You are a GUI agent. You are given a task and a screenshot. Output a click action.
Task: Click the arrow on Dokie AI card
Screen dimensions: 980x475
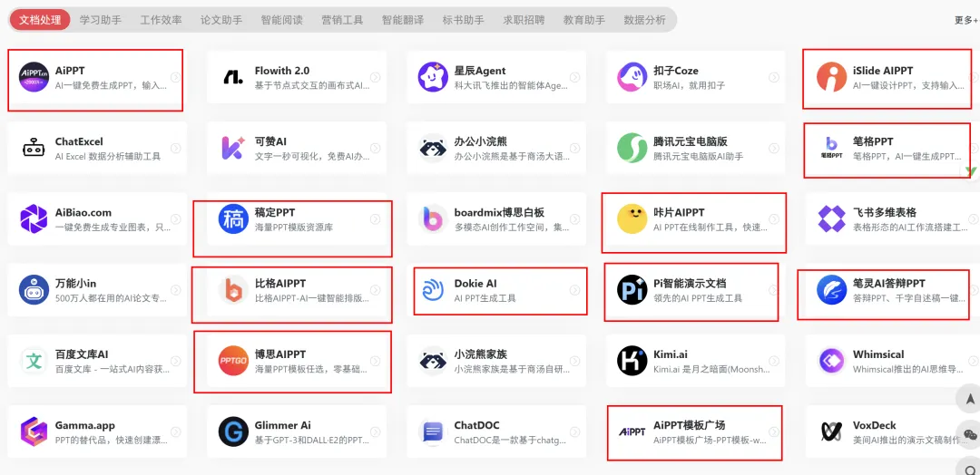(x=574, y=290)
